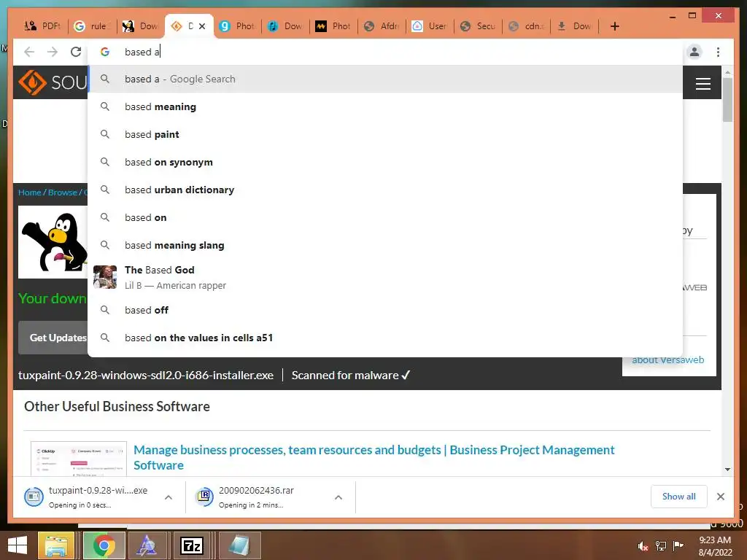Viewport: 747px width, 560px height.
Task: Reload the current page
Action: [76, 52]
